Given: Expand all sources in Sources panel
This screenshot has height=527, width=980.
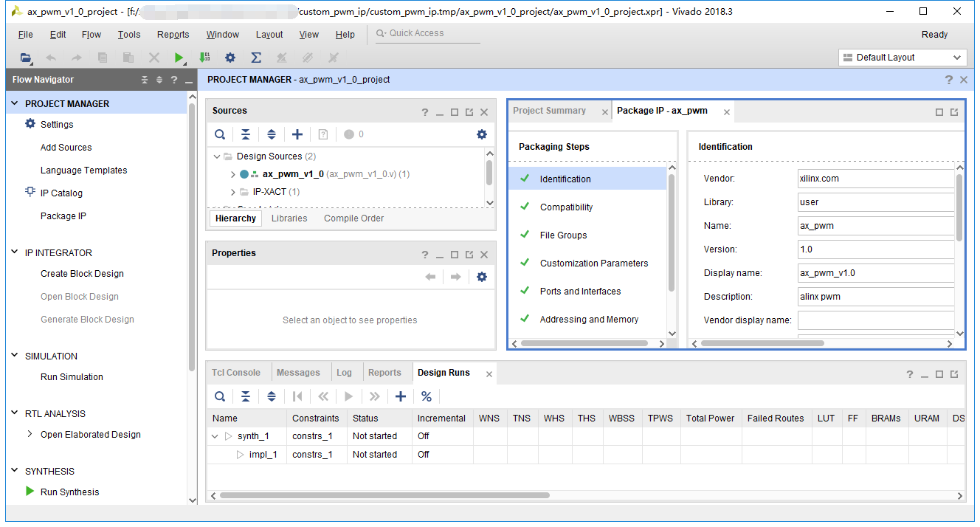Looking at the screenshot, I should tap(272, 134).
